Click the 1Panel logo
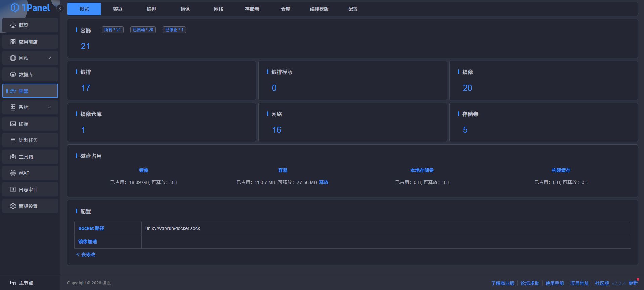 (x=30, y=8)
